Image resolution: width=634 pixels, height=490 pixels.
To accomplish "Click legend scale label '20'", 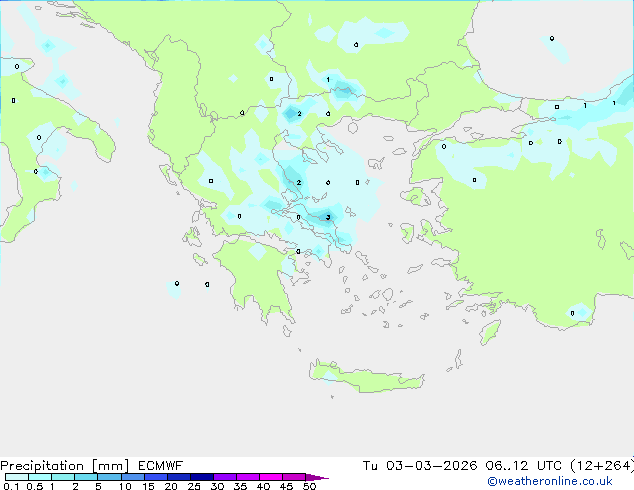I will 171,486.
